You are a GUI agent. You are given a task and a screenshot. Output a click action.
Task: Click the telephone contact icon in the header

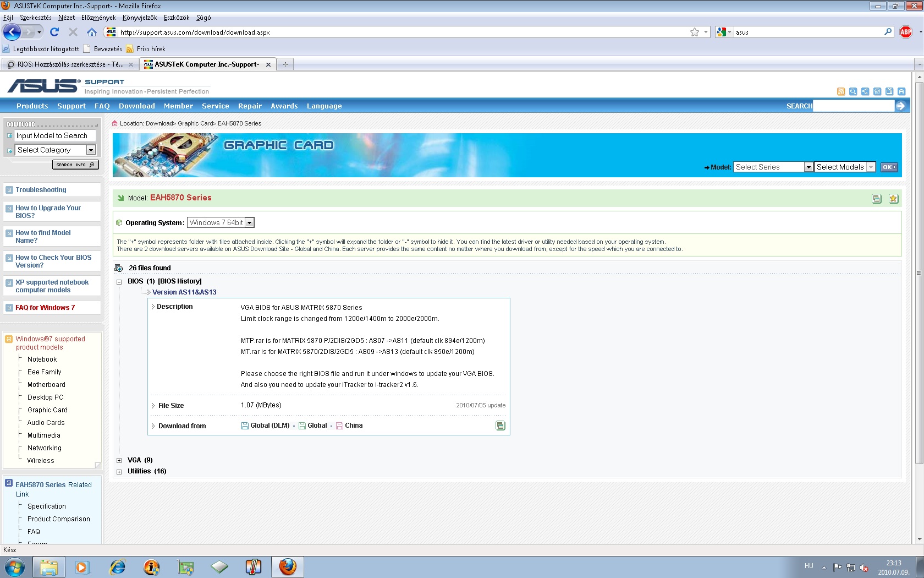(877, 91)
